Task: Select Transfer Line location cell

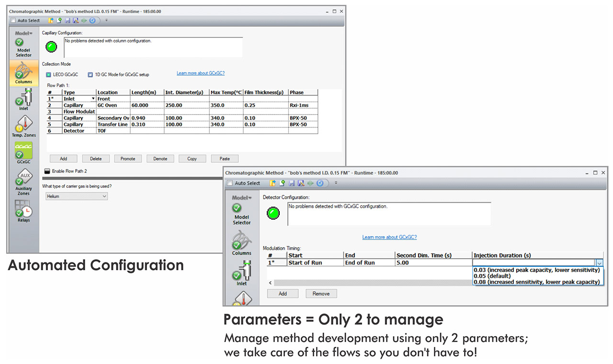Action: tap(113, 124)
